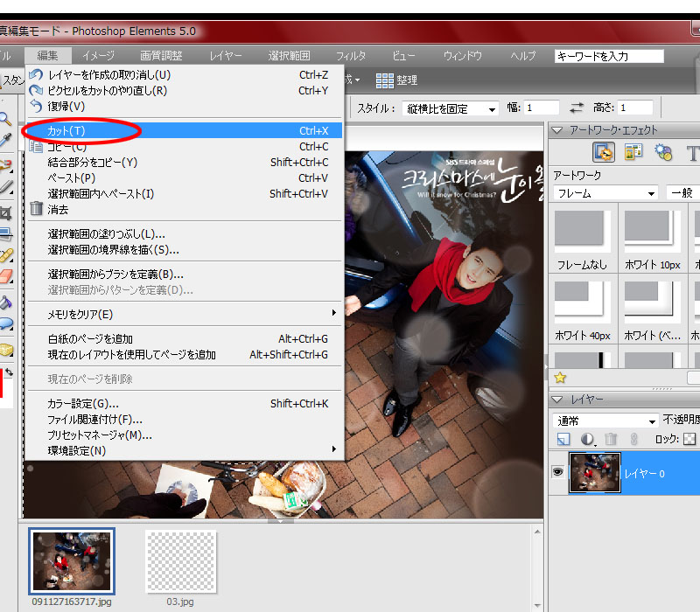700x612 pixels.
Task: Collapse the レイヤー panel triangle
Action: [x=556, y=400]
